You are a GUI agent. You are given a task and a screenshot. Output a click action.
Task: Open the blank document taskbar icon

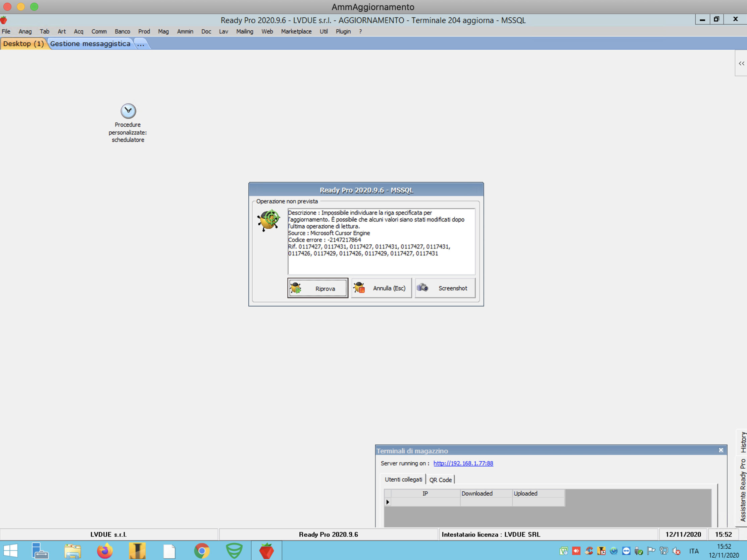coord(169,551)
